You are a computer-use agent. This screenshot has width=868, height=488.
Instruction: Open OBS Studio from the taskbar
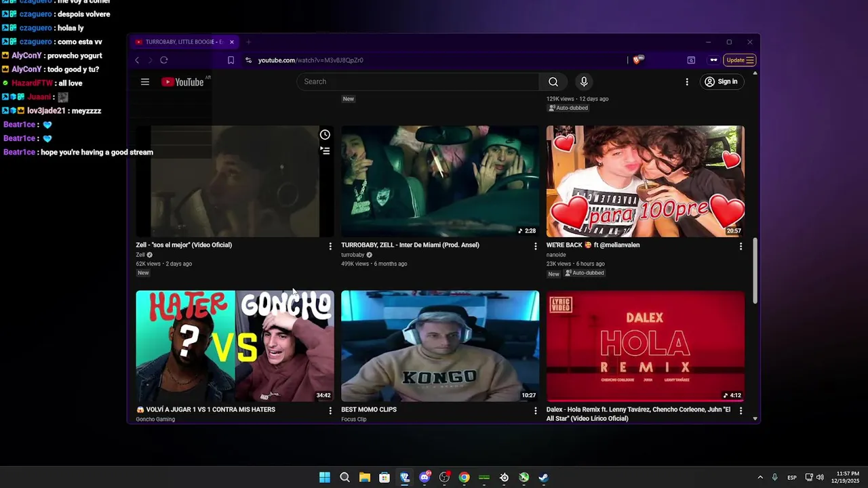[444, 477]
